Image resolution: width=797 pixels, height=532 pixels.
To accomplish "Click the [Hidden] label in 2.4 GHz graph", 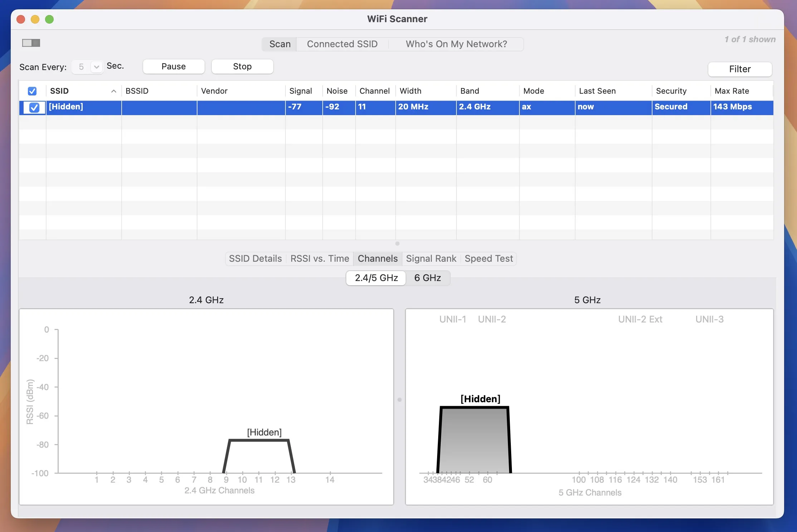I will click(x=264, y=432).
